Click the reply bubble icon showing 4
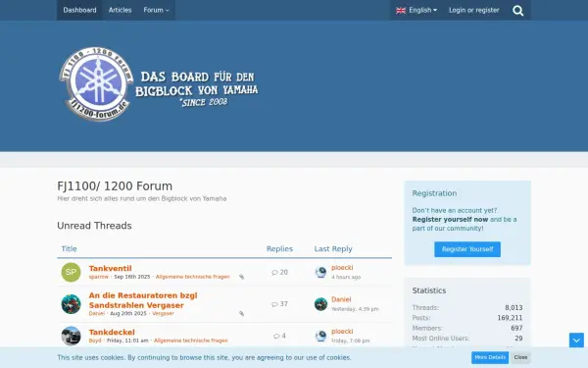Screen dimensions: 588x368 click(x=276, y=336)
